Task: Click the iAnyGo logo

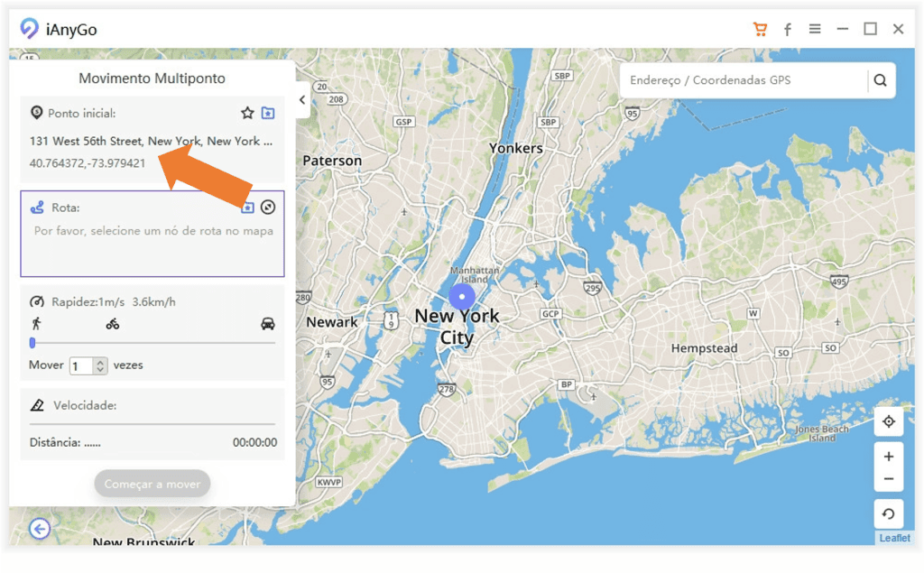Action: click(29, 28)
